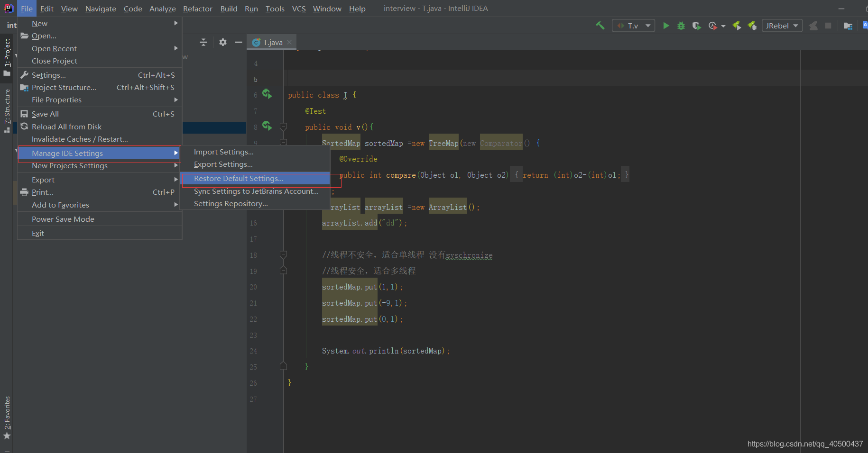Click the collapse all icon in project panel
Image resolution: width=868 pixels, height=453 pixels.
click(x=203, y=42)
